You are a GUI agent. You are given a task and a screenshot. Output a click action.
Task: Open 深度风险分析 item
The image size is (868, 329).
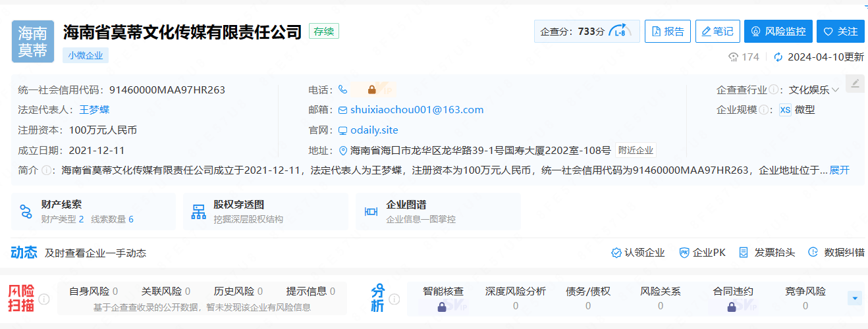pyautogui.click(x=516, y=298)
